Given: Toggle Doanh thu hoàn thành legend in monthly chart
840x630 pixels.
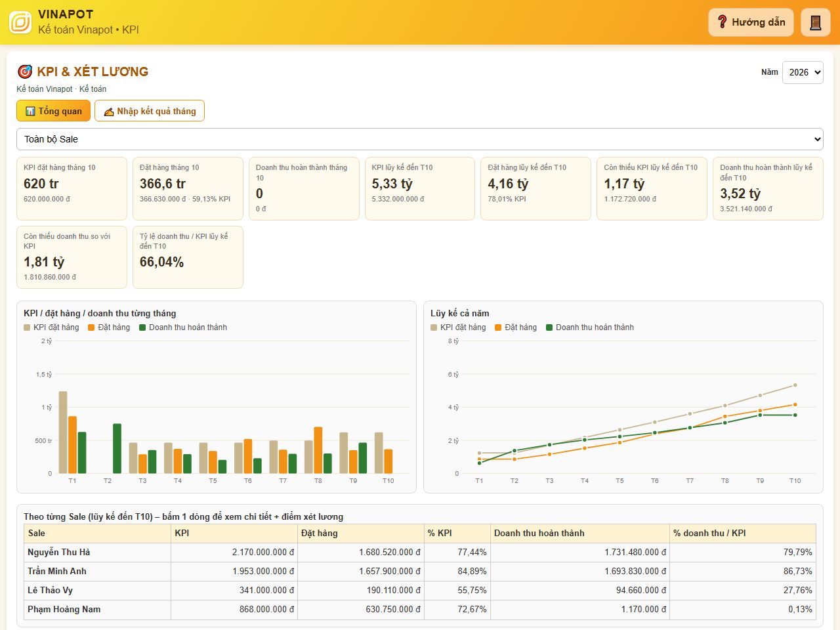Looking at the screenshot, I should [183, 327].
